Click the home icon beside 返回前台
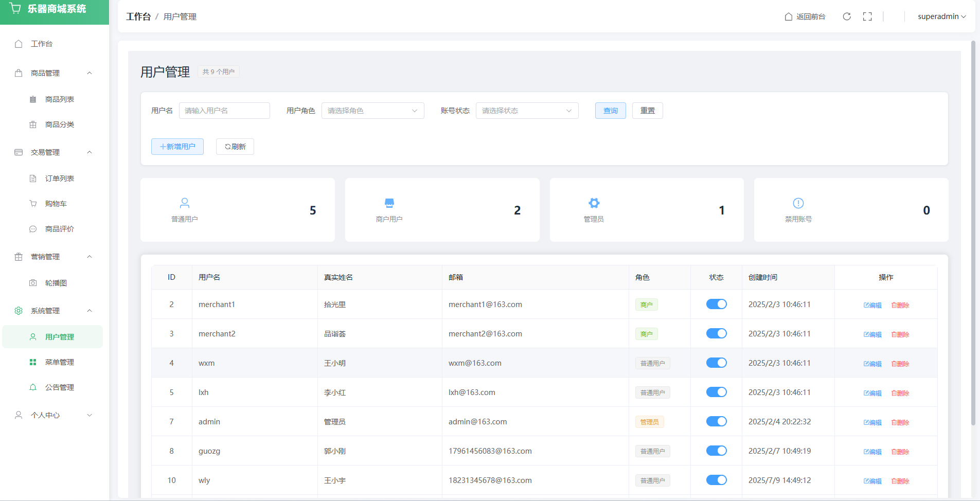 [x=788, y=16]
